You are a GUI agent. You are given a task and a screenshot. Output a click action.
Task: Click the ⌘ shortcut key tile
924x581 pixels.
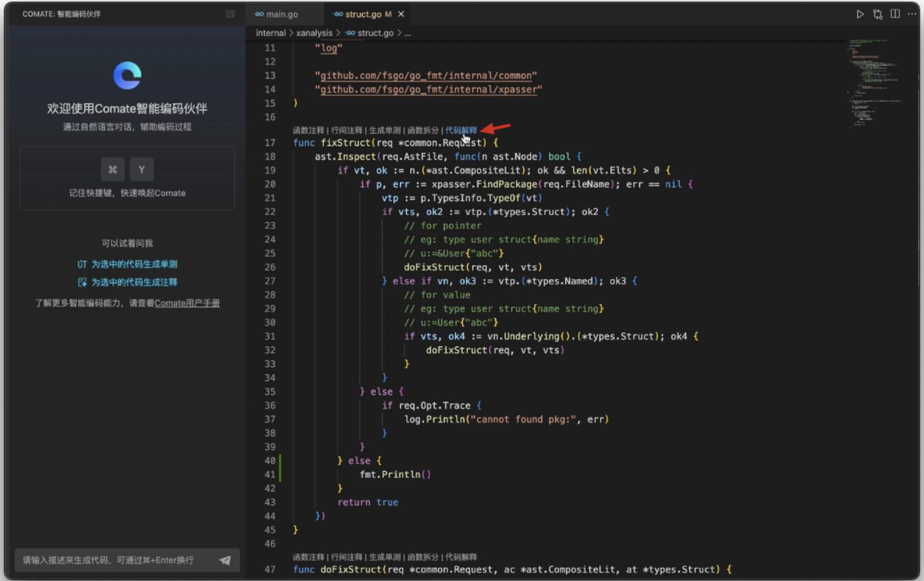click(112, 169)
